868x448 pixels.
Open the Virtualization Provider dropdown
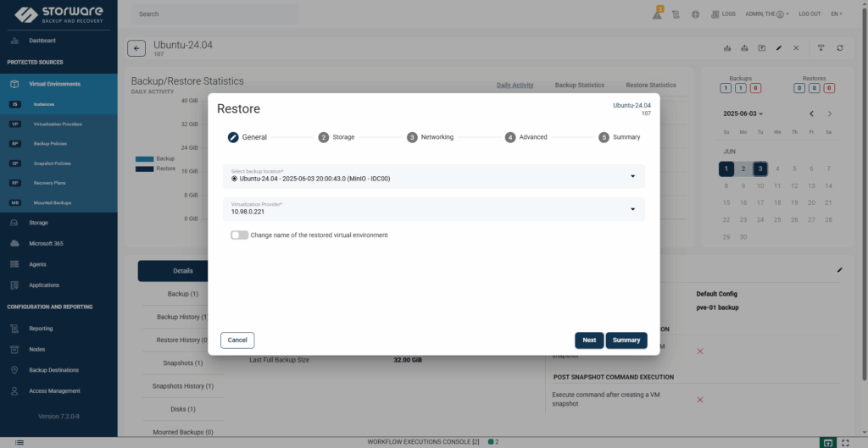(x=632, y=209)
